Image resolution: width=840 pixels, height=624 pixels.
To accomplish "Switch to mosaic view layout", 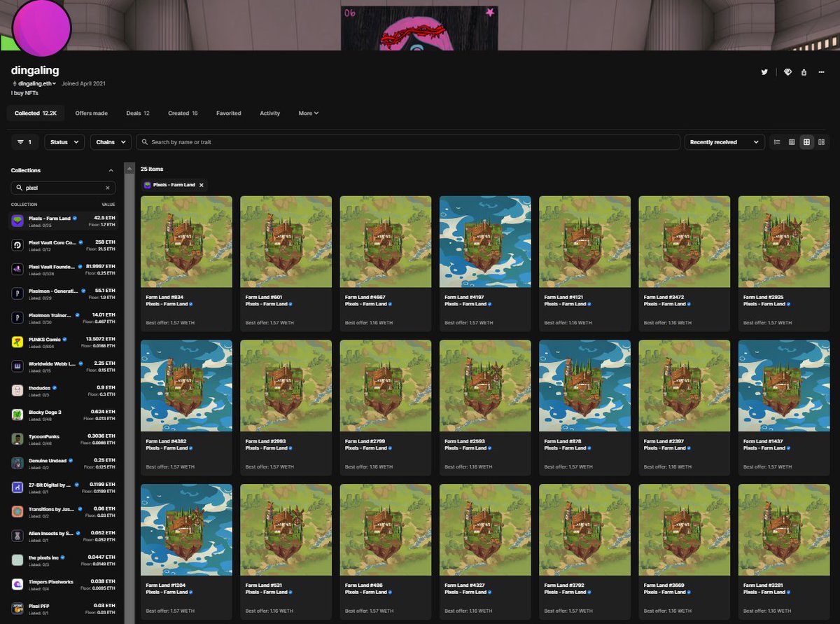I will click(821, 142).
